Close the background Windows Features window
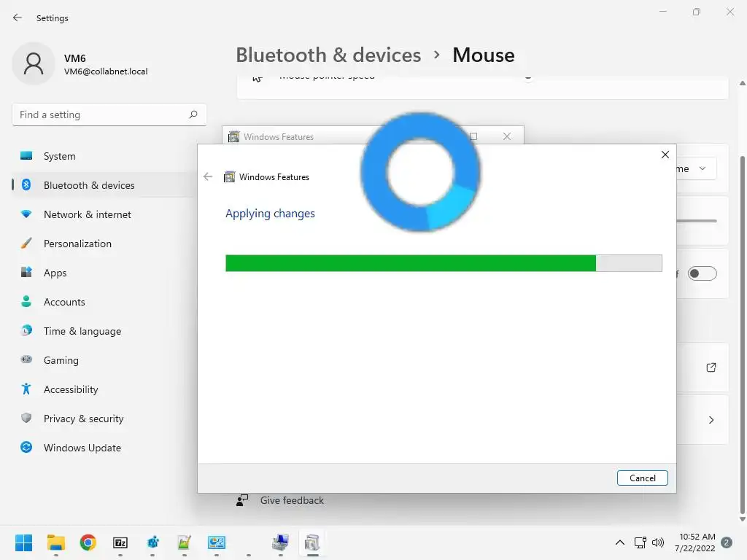 point(507,136)
